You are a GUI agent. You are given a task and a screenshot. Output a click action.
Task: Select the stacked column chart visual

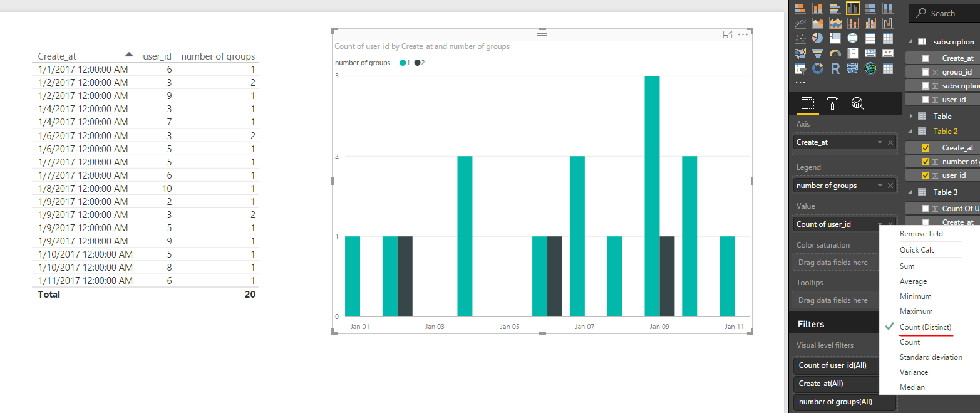(817, 8)
